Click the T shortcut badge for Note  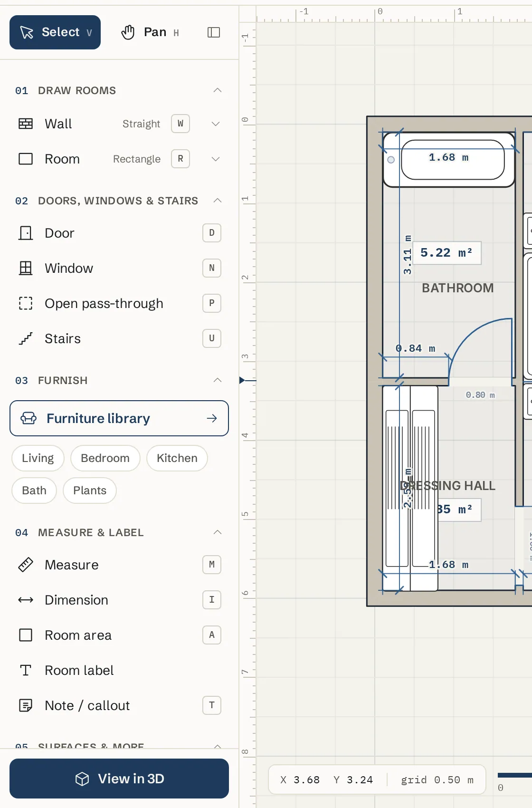(212, 705)
